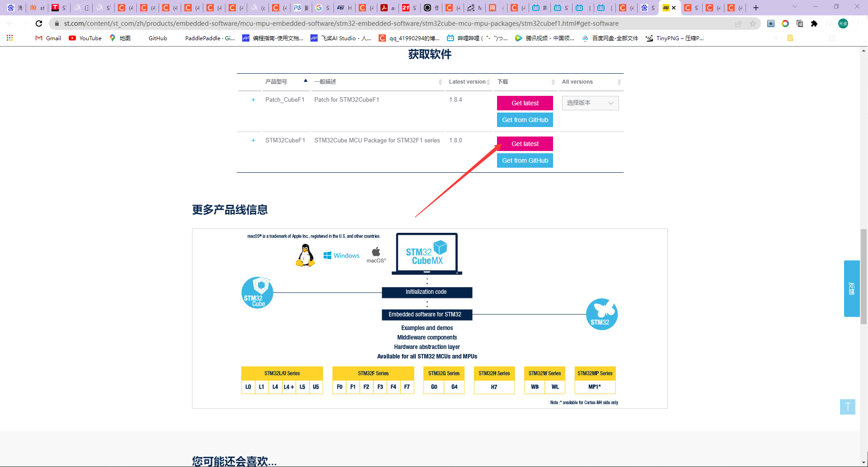The width and height of the screenshot is (868, 467).
Task: Open the green profile avatar
Action: coord(843,24)
